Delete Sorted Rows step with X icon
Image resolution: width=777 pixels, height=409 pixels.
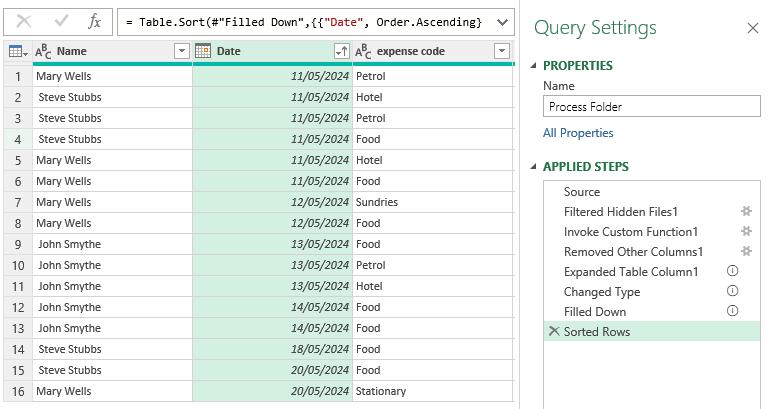click(x=554, y=331)
